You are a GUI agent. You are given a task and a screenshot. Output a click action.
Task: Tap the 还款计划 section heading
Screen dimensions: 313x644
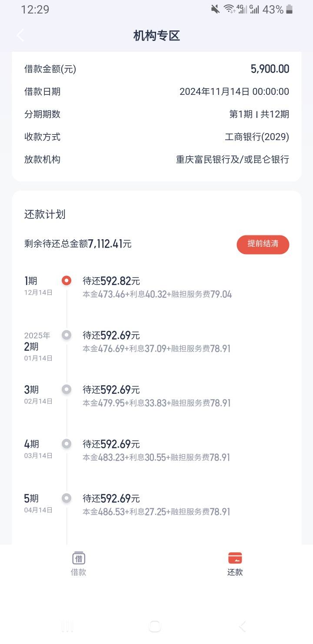tap(45, 215)
